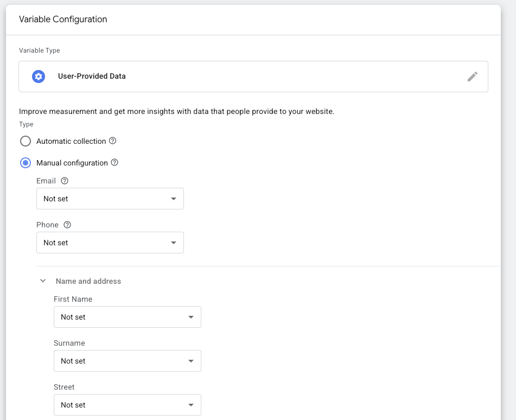Screen dimensions: 516x420
Task: Click the Variable Configuration title
Action: point(63,20)
